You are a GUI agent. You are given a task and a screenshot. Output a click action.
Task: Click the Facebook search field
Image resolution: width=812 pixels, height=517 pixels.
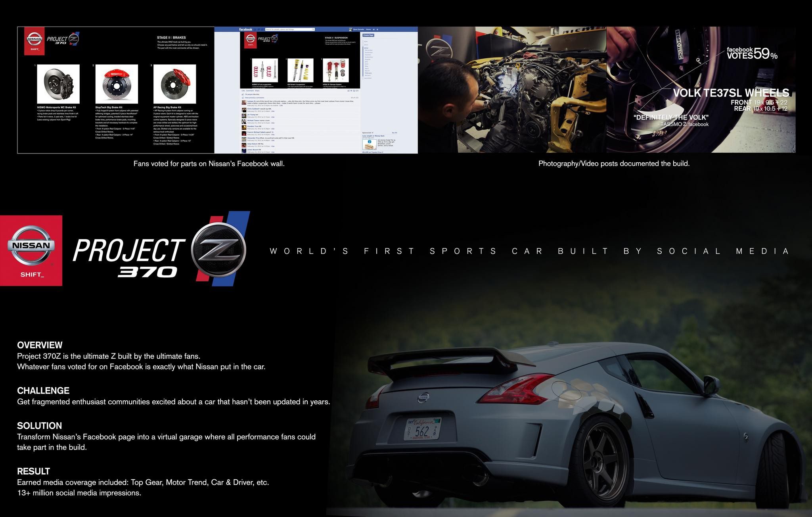(290, 29)
